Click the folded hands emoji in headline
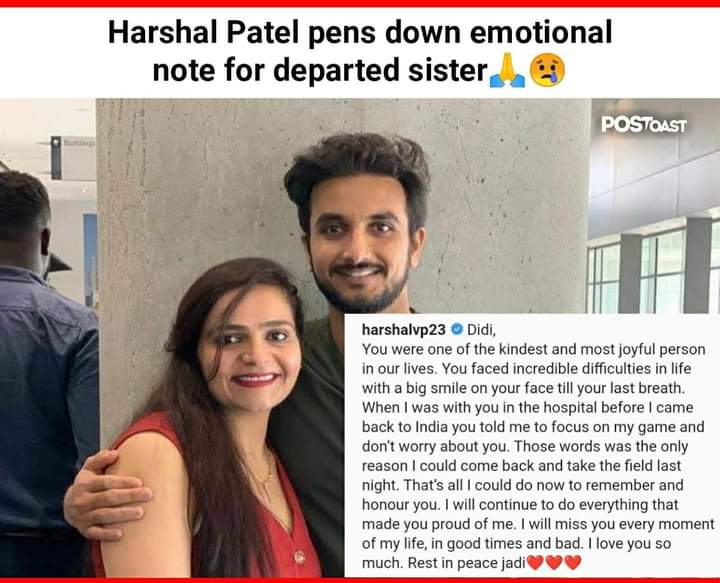This screenshot has height=583, width=720. (507, 70)
